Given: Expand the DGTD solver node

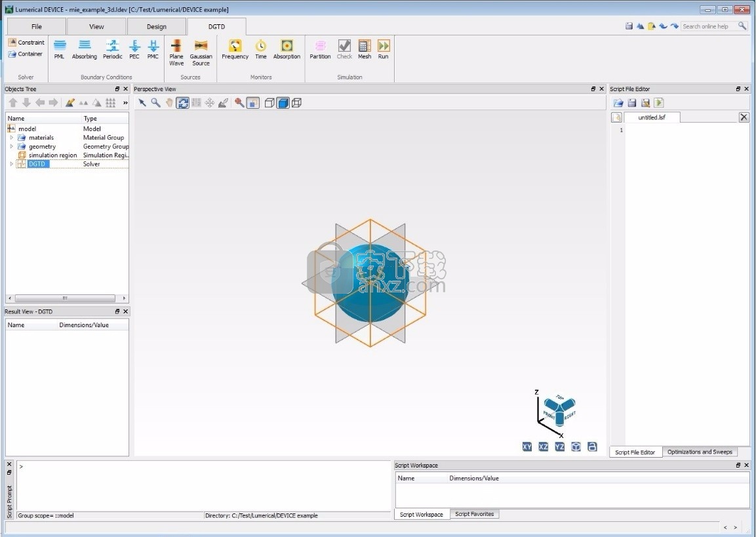Looking at the screenshot, I should click(12, 164).
